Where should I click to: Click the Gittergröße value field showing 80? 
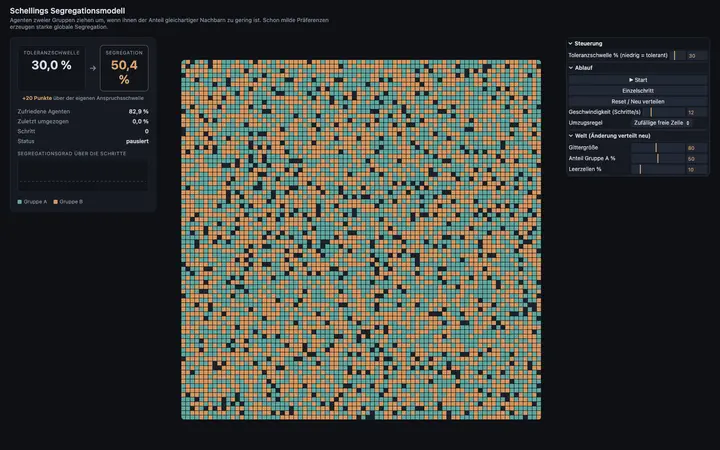[x=697, y=148]
